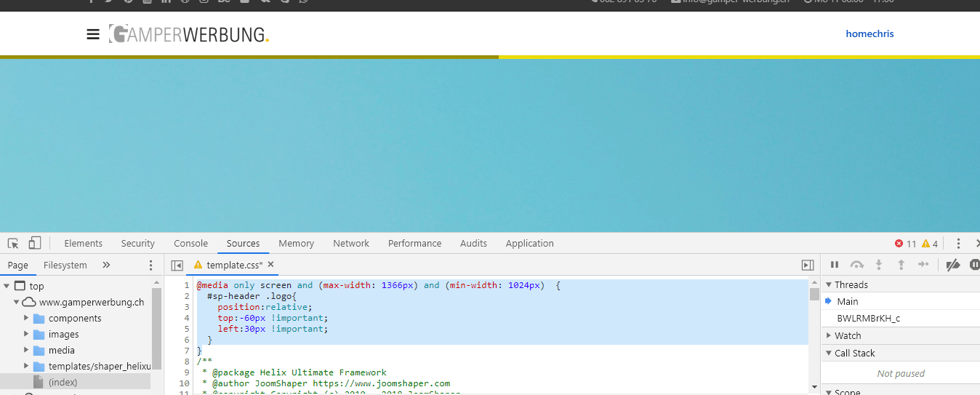Image resolution: width=980 pixels, height=395 pixels.
Task: Switch to the Memory tab
Action: pos(296,244)
